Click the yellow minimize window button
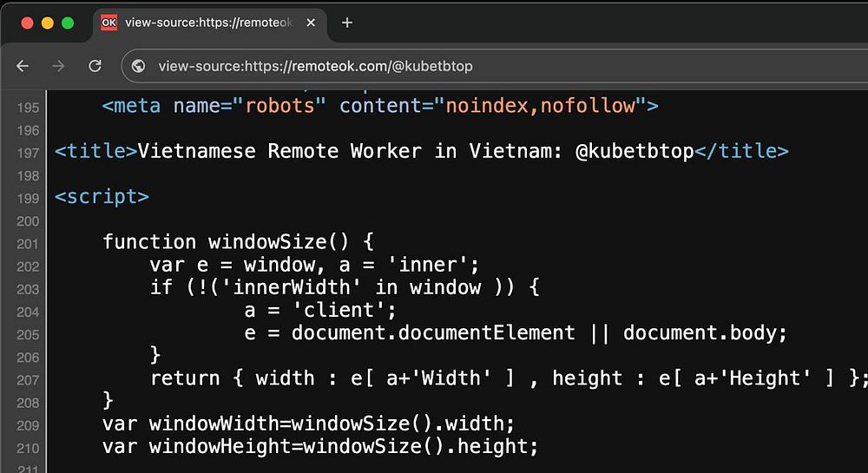This screenshot has width=868, height=473. click(48, 23)
